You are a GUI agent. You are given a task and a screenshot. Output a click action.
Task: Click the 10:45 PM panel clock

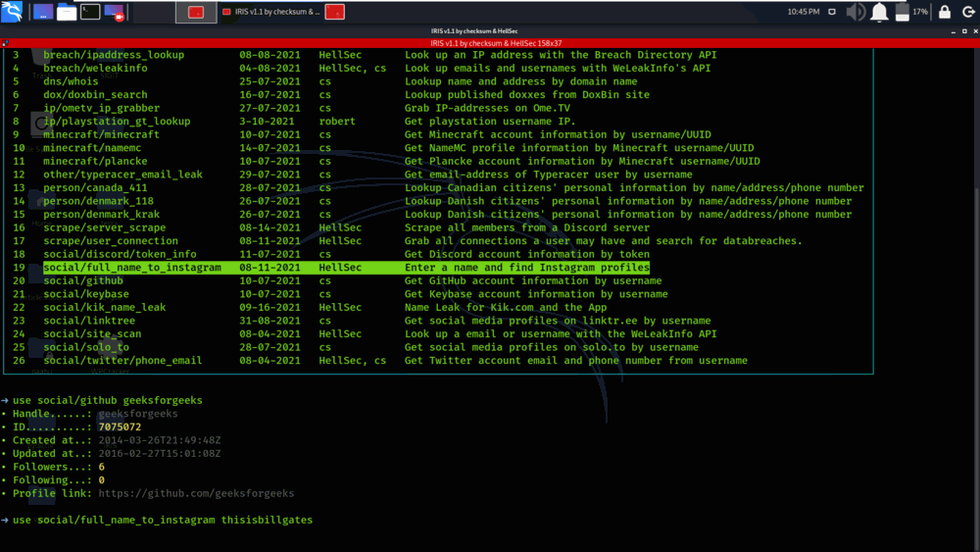click(x=804, y=12)
